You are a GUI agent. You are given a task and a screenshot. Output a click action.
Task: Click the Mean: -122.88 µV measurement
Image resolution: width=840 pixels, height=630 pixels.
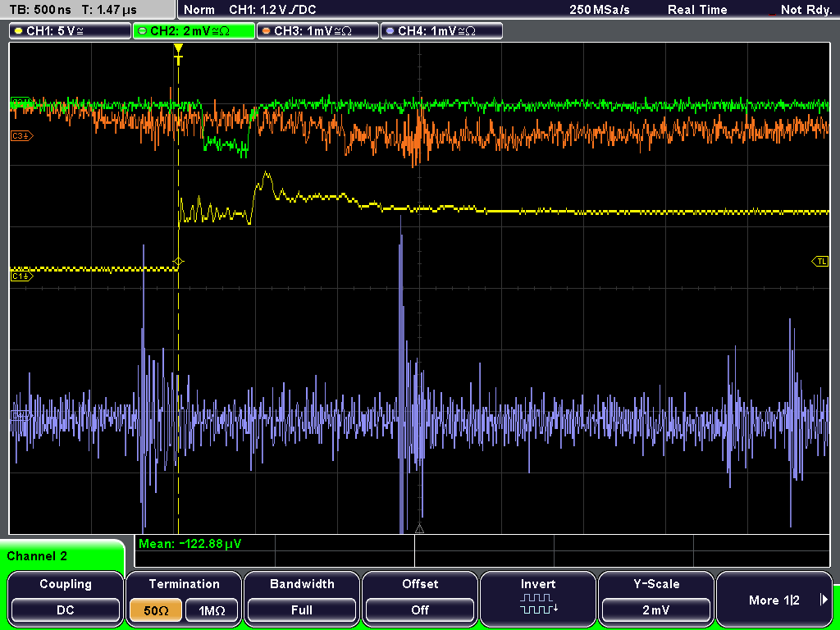(190, 544)
